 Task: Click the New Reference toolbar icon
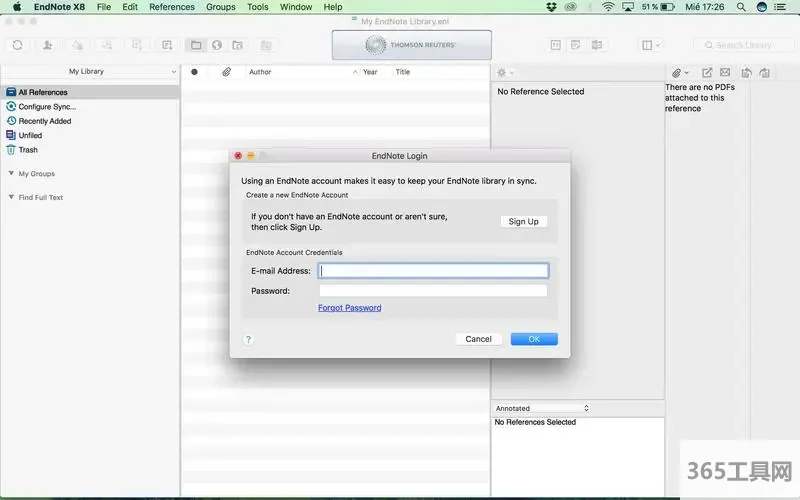coord(167,45)
